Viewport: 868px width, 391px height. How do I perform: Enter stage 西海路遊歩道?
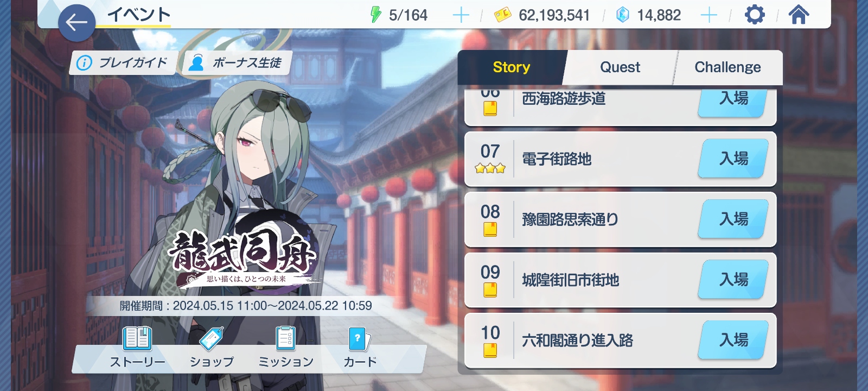[x=733, y=101]
